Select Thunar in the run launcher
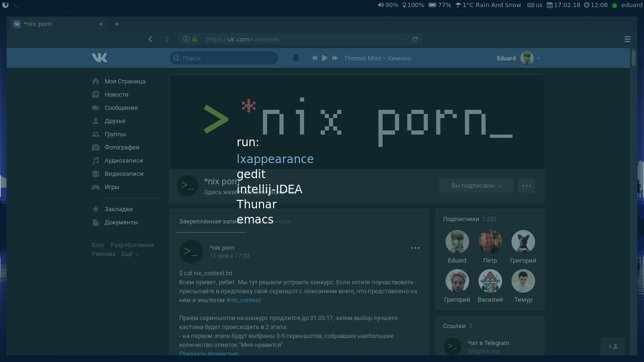Screen dimensions: 644x362 [x=256, y=204]
